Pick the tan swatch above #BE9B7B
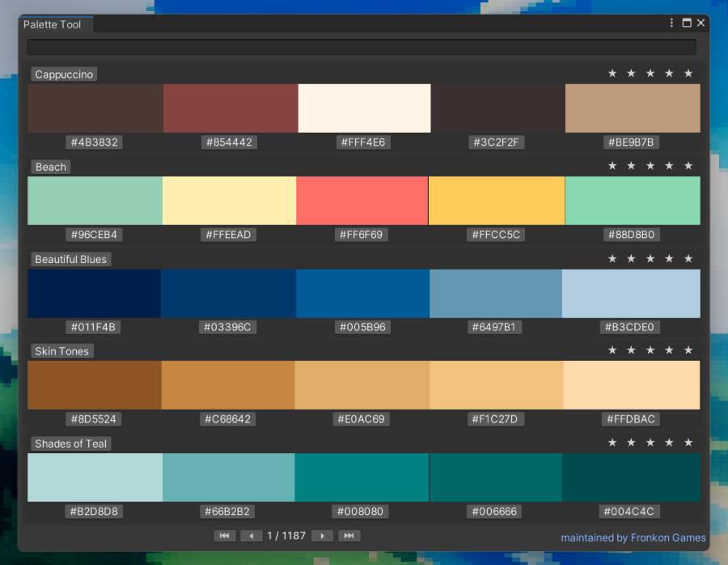The width and height of the screenshot is (728, 565). 633,108
